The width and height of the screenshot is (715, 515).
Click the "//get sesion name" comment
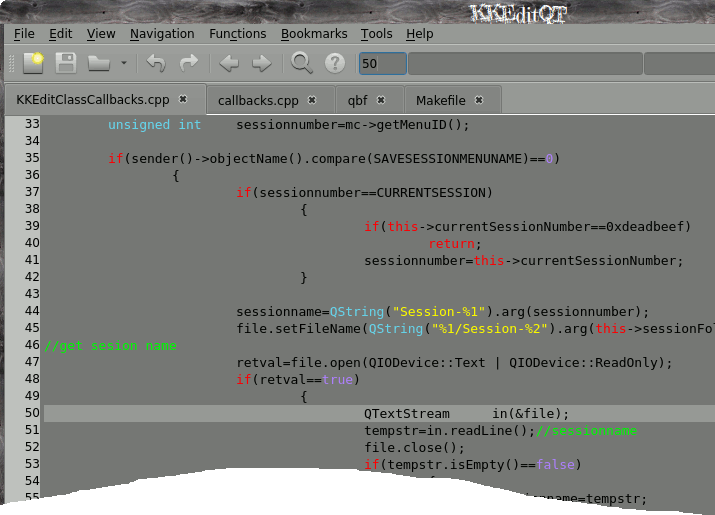(x=110, y=346)
